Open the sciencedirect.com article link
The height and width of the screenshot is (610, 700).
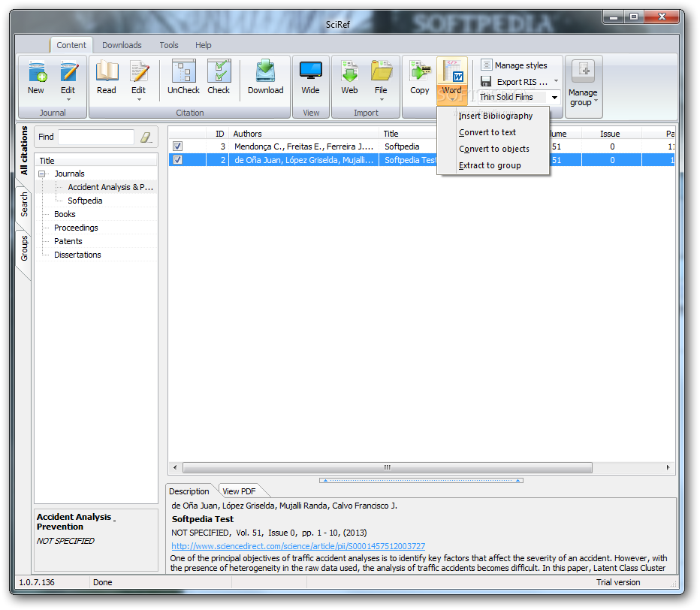[x=298, y=546]
